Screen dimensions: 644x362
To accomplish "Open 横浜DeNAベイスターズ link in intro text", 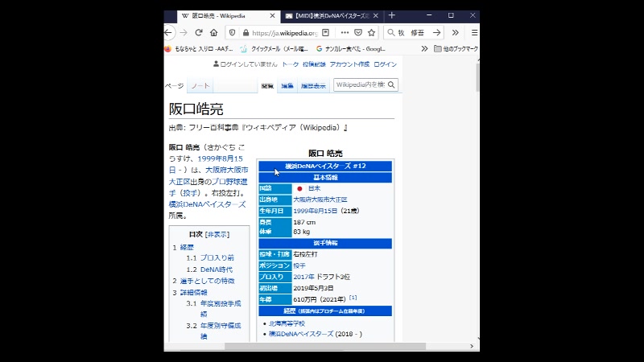I will click(x=207, y=204).
